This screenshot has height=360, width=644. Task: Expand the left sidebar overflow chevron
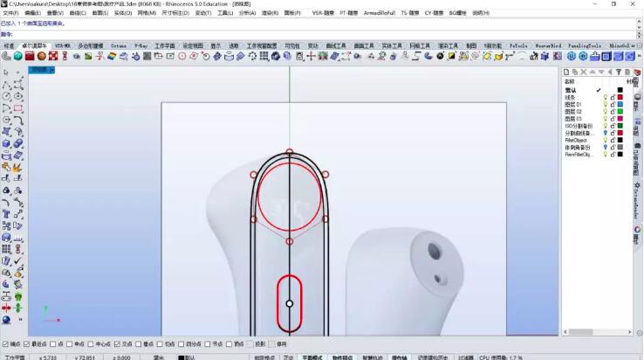coord(20,320)
